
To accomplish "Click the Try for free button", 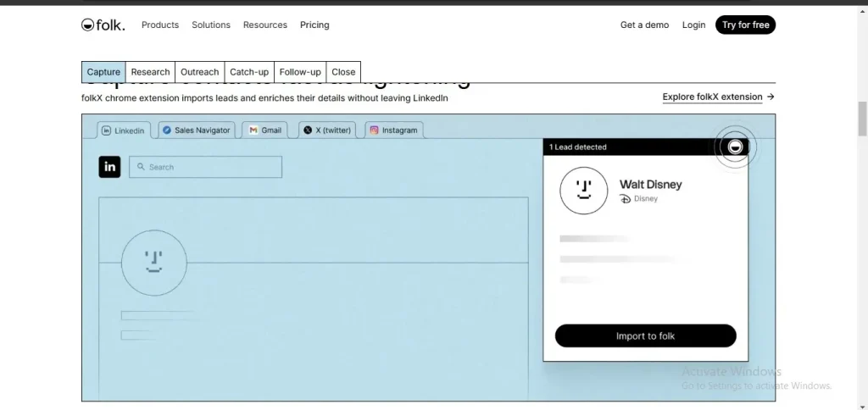I will pyautogui.click(x=746, y=25).
